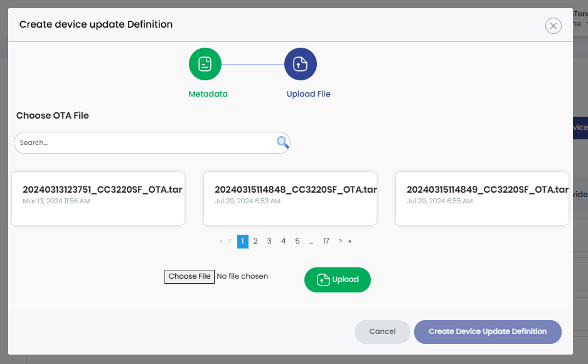Jump to last page with double arrow
The height and width of the screenshot is (364, 588).
coord(350,241)
